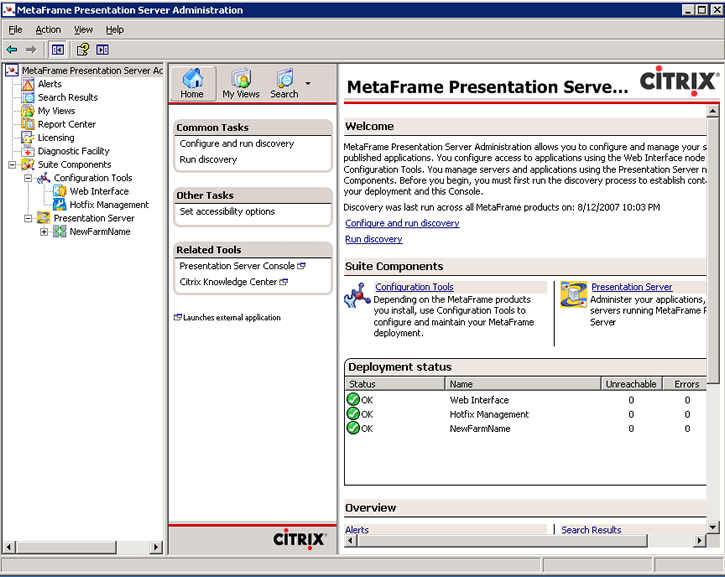This screenshot has width=725, height=577.
Task: Click right arrow of tree pane scrollbar
Action: pyautogui.click(x=156, y=547)
